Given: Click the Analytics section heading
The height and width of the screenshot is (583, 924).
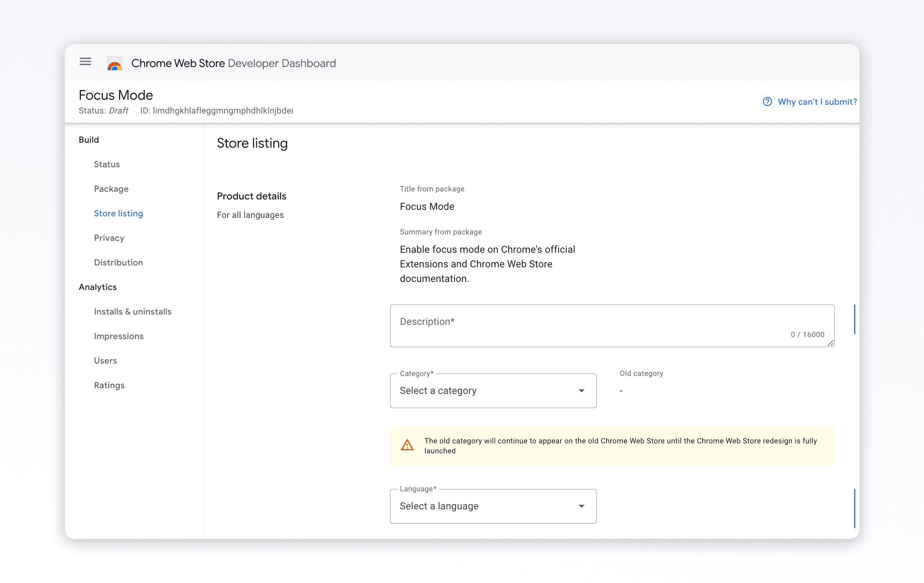Looking at the screenshot, I should click(98, 287).
